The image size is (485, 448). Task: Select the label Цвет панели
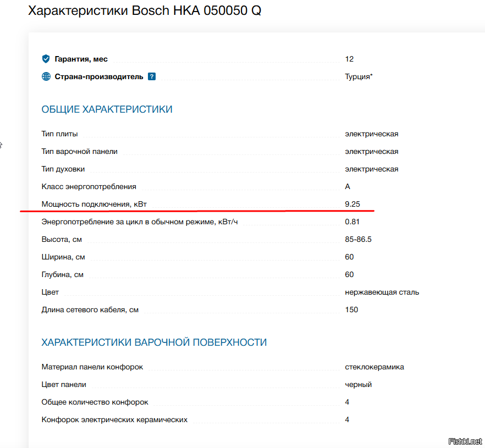[x=64, y=385]
